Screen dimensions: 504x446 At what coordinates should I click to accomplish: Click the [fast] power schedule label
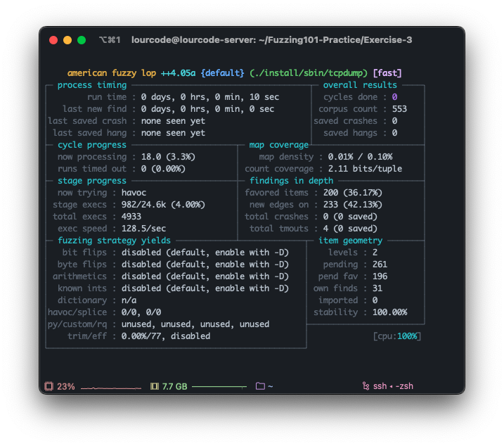[387, 73]
